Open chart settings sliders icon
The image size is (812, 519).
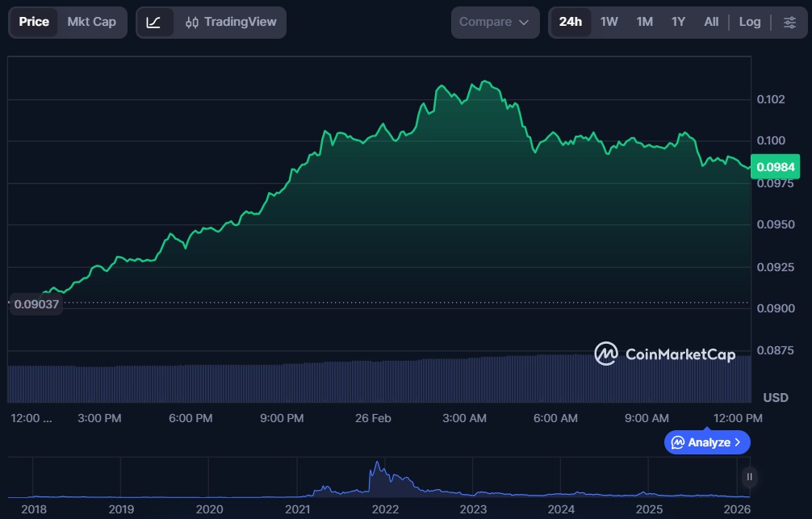click(789, 23)
